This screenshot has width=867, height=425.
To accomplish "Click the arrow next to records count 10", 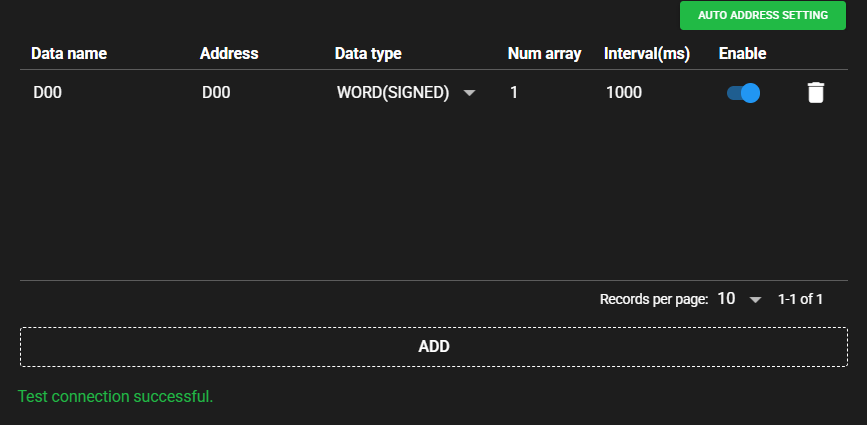I will click(x=755, y=300).
